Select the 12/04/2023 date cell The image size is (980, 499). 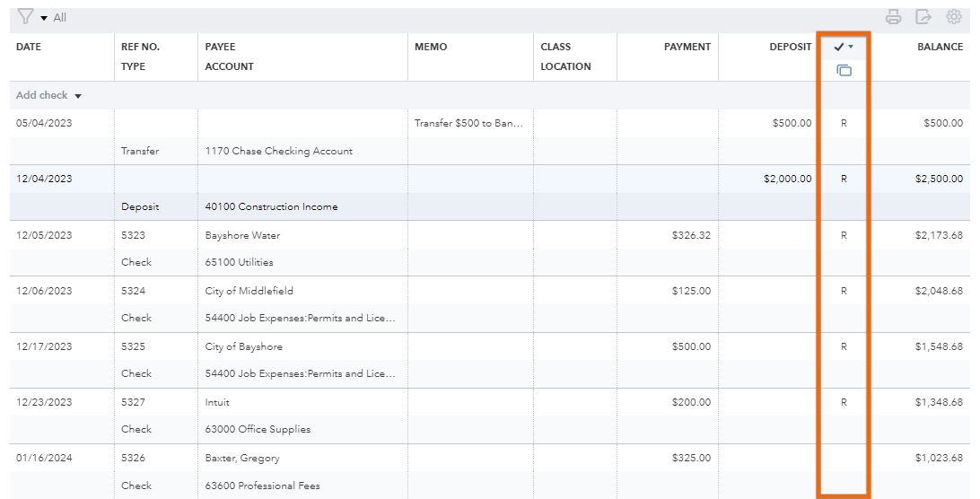[44, 179]
